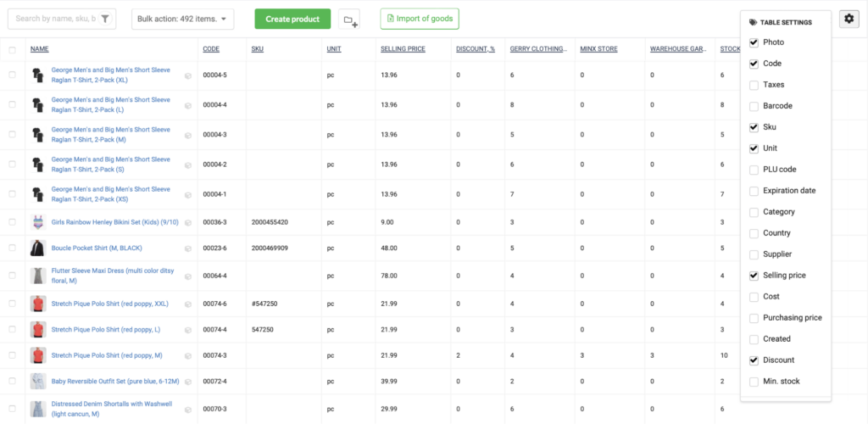868x424 pixels.
Task: Open the Bulk action dropdown
Action: (x=183, y=19)
